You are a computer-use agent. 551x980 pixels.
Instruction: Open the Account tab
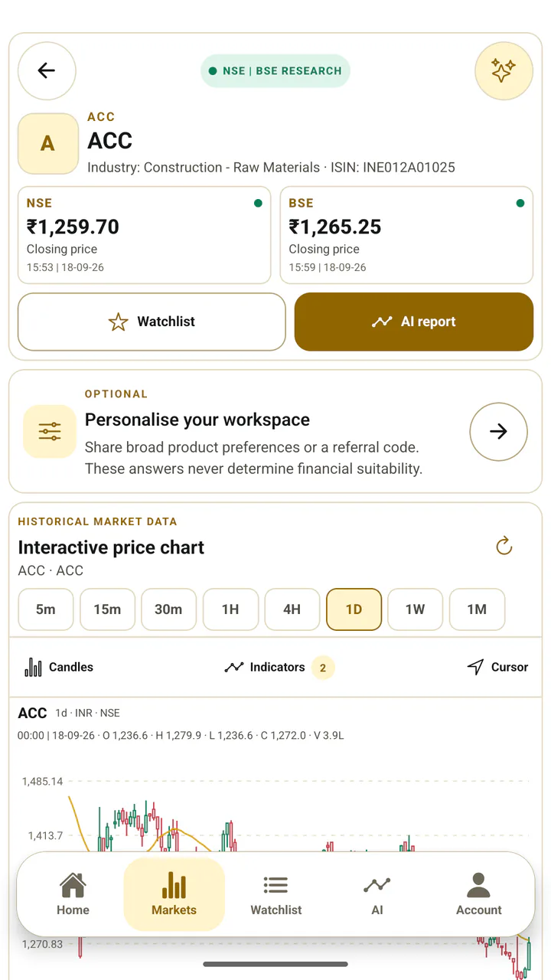coord(479,894)
